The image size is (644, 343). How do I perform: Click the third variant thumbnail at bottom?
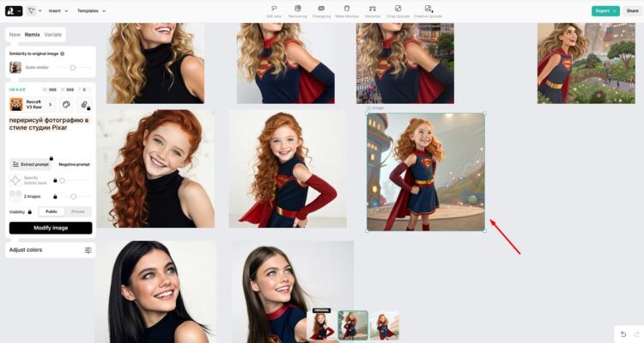385,325
